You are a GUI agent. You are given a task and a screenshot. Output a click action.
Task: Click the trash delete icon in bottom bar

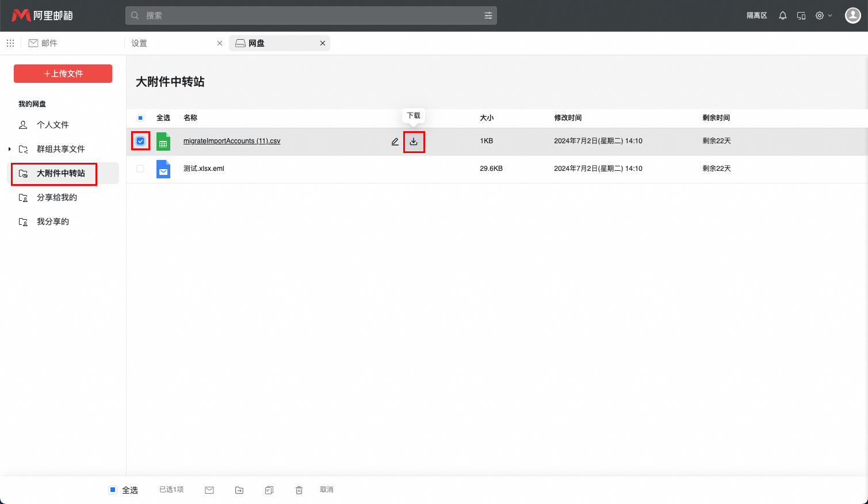point(299,490)
